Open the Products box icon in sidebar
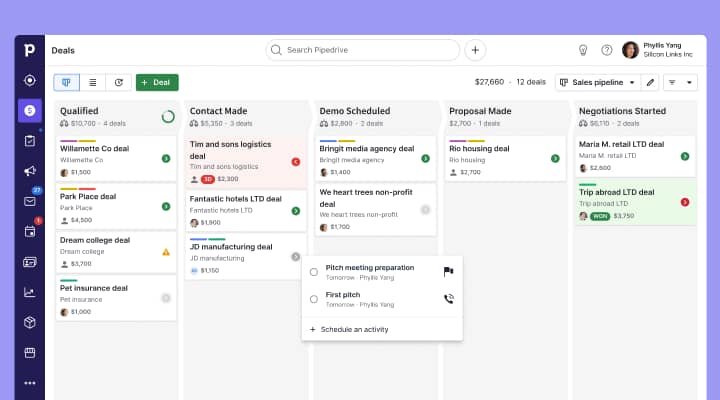Viewport: 720px width, 400px height. pyautogui.click(x=30, y=322)
